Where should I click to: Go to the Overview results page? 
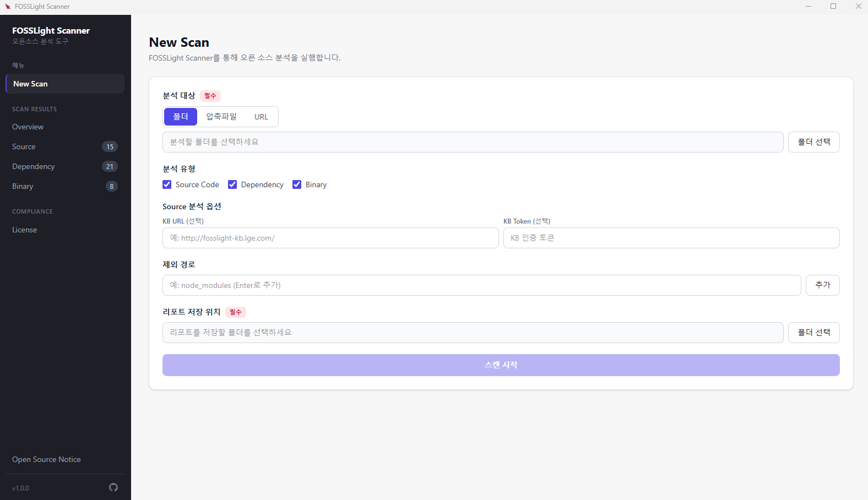pos(65,127)
